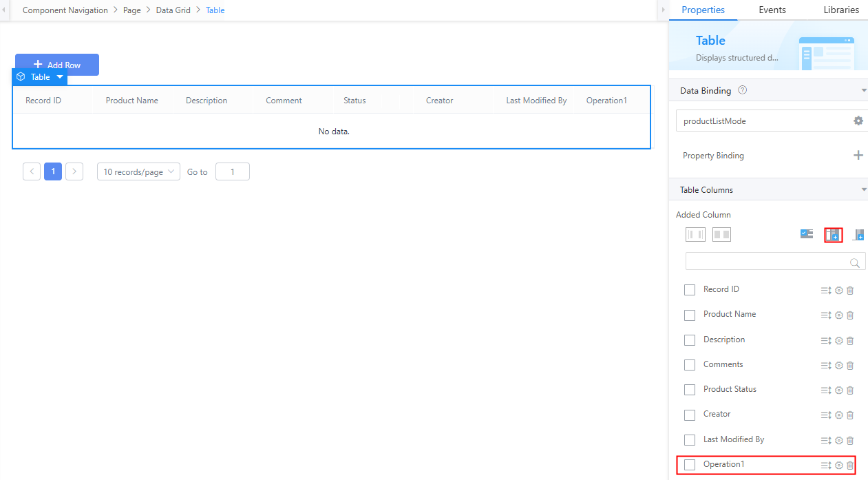Switch to the Properties tab
This screenshot has width=868, height=480.
point(703,10)
